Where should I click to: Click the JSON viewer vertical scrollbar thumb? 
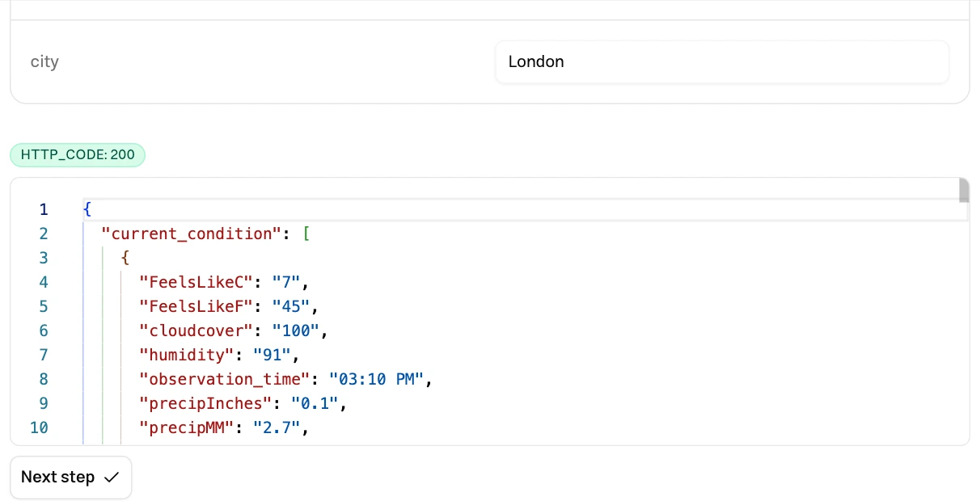pyautogui.click(x=964, y=191)
